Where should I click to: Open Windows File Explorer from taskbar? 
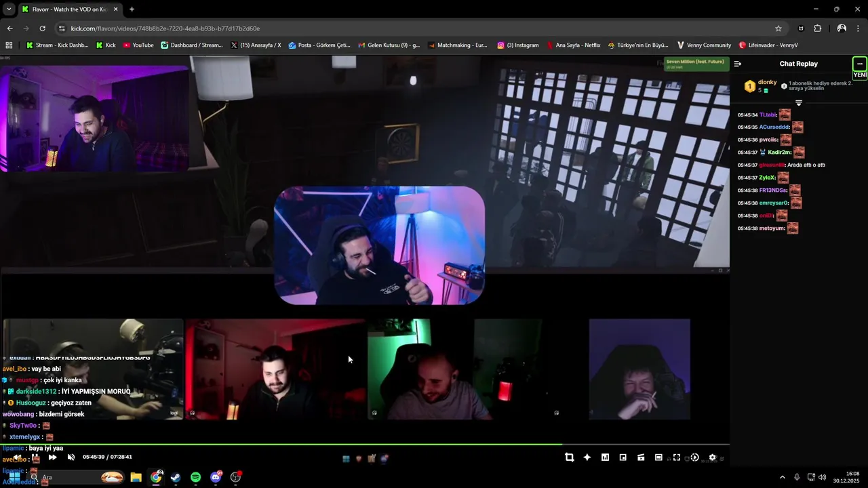point(136,477)
